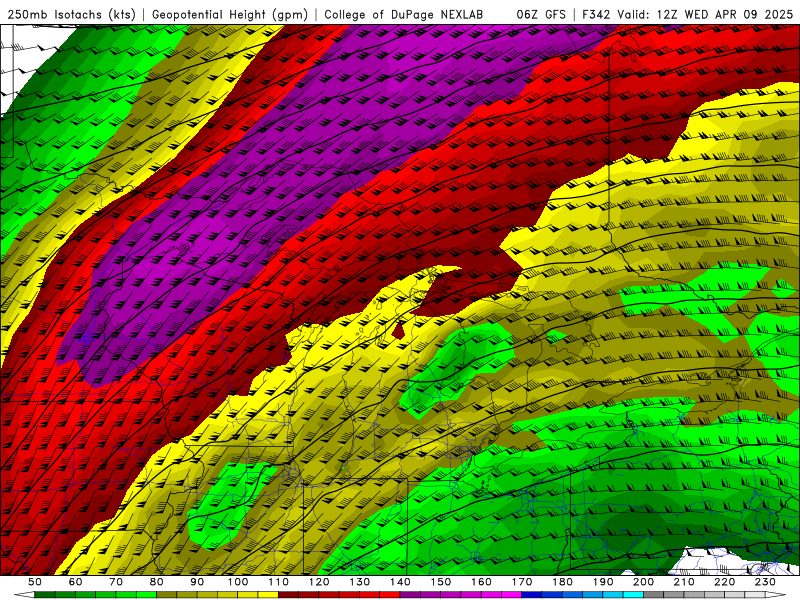Select the 150 value on the color scale
Screen dimensions: 800x600
click(x=441, y=582)
